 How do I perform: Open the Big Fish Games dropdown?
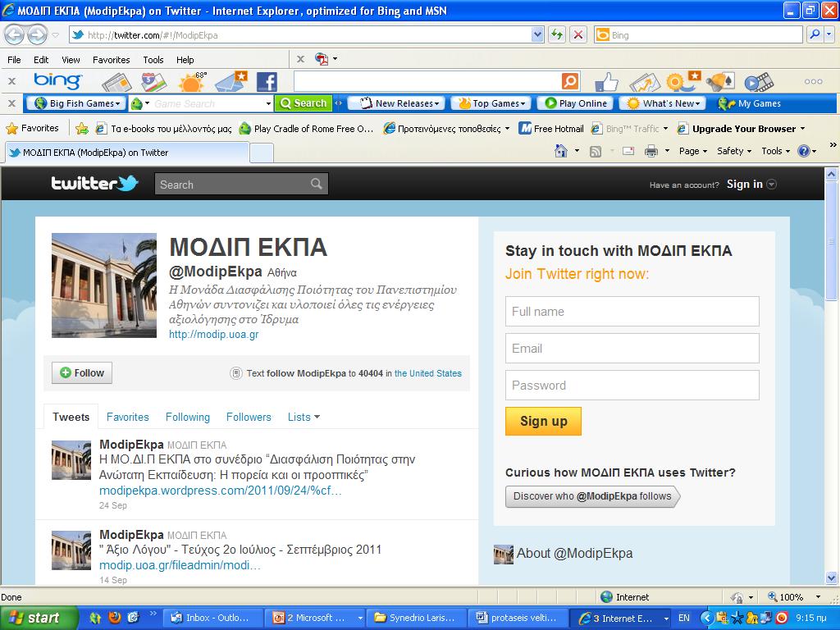(76, 103)
